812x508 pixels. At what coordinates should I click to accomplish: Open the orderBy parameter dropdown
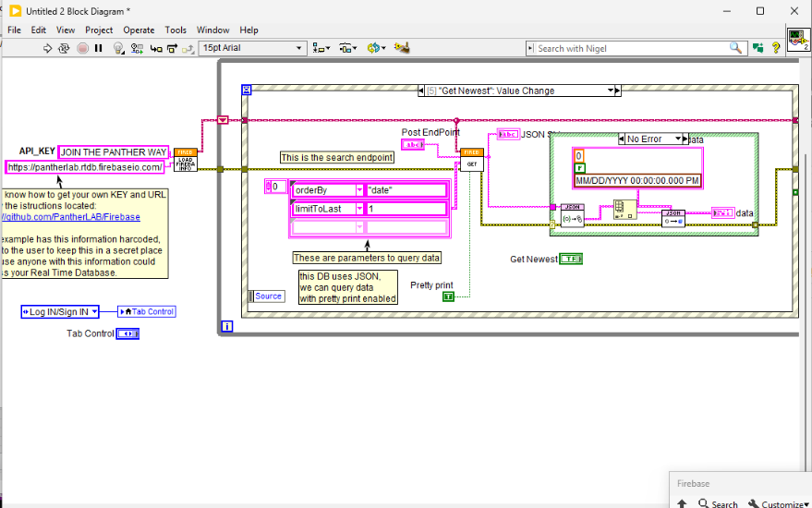click(x=358, y=190)
